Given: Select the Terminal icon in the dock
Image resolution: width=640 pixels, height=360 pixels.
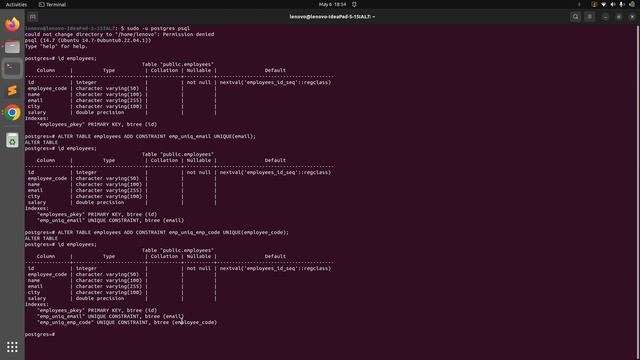Looking at the screenshot, I should point(12,69).
